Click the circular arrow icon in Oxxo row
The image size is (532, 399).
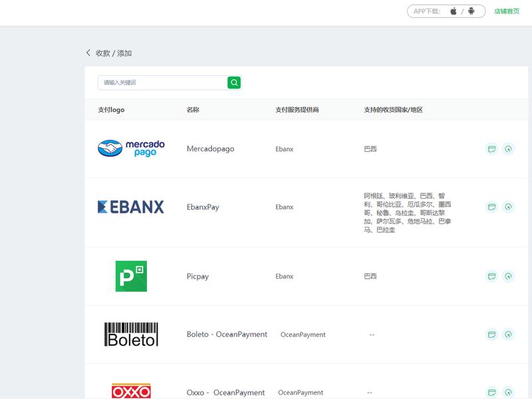click(x=508, y=392)
